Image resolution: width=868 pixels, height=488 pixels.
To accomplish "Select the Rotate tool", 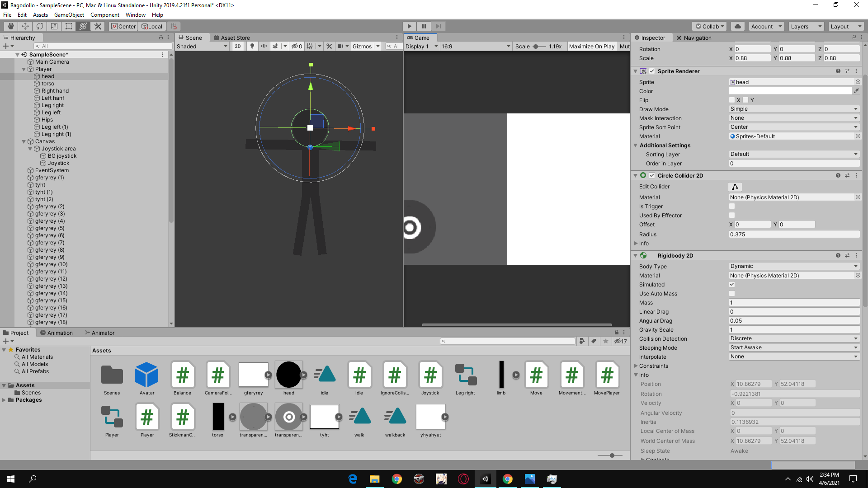I will 40,26.
